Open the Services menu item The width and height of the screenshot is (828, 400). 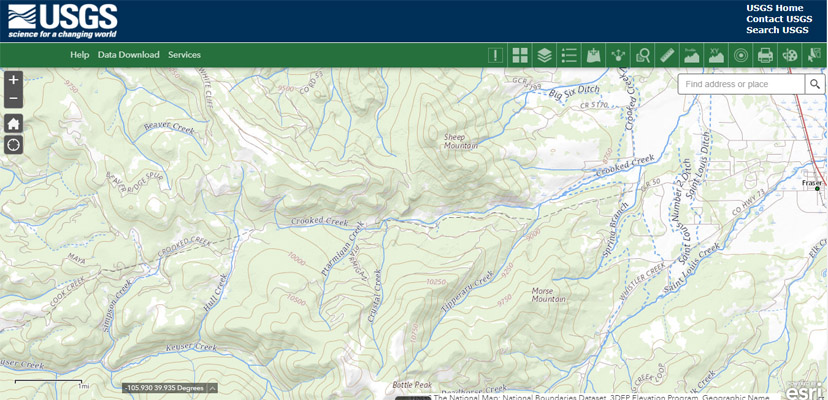click(184, 55)
